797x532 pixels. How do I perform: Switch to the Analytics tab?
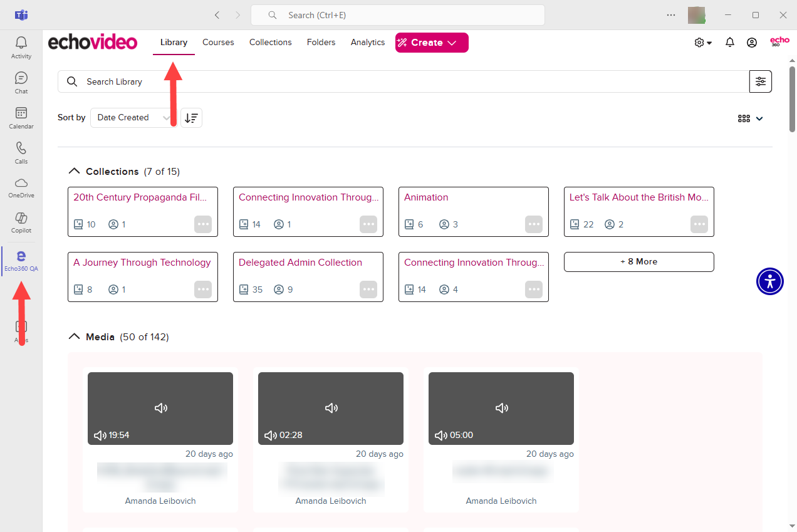point(367,43)
